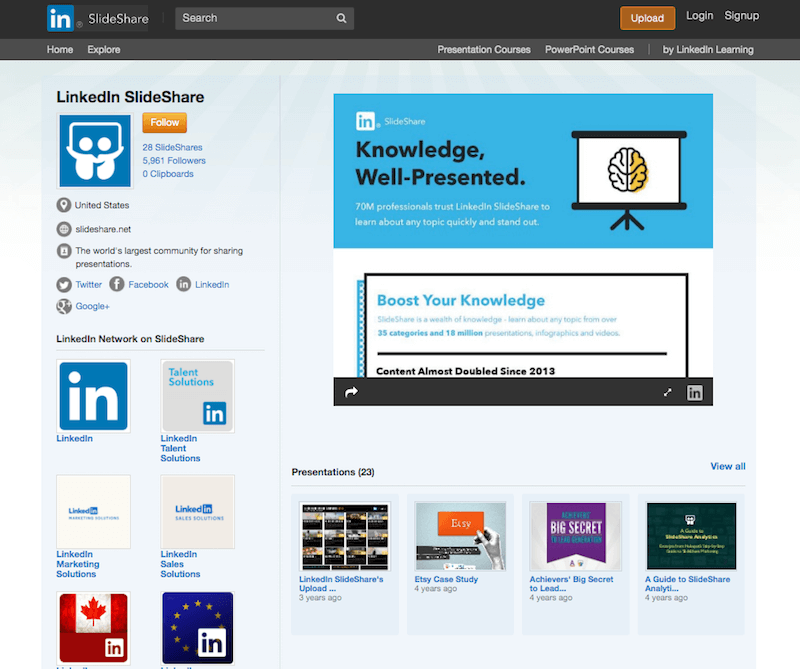800x669 pixels.
Task: Follow LinkedIn SlideShare with the Follow button
Action: click(164, 122)
